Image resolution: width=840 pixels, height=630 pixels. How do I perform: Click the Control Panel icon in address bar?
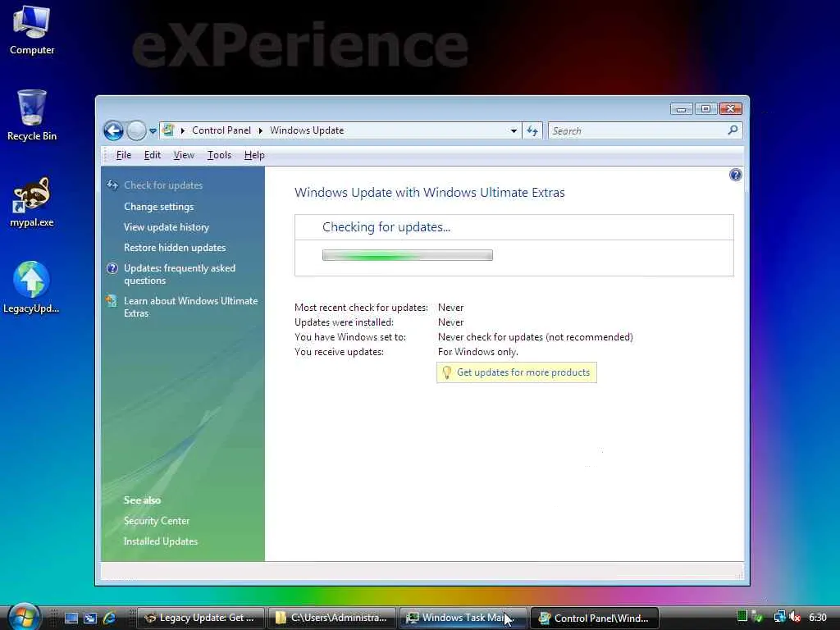[x=168, y=130]
